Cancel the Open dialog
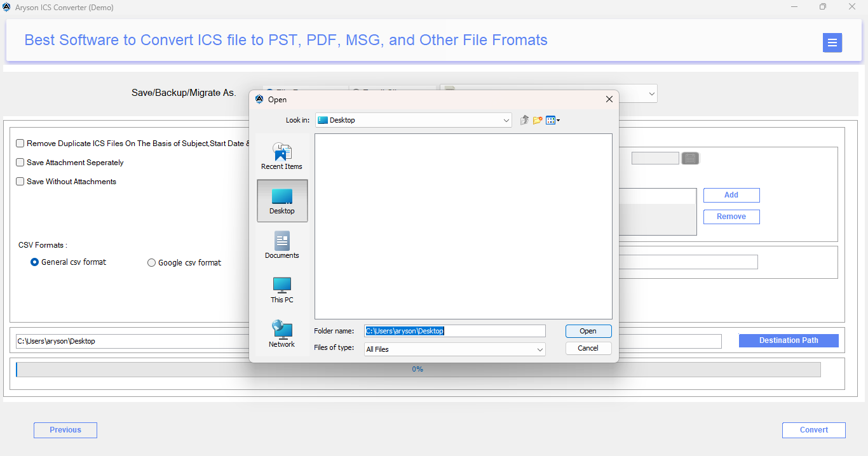The width and height of the screenshot is (868, 456). click(x=588, y=348)
